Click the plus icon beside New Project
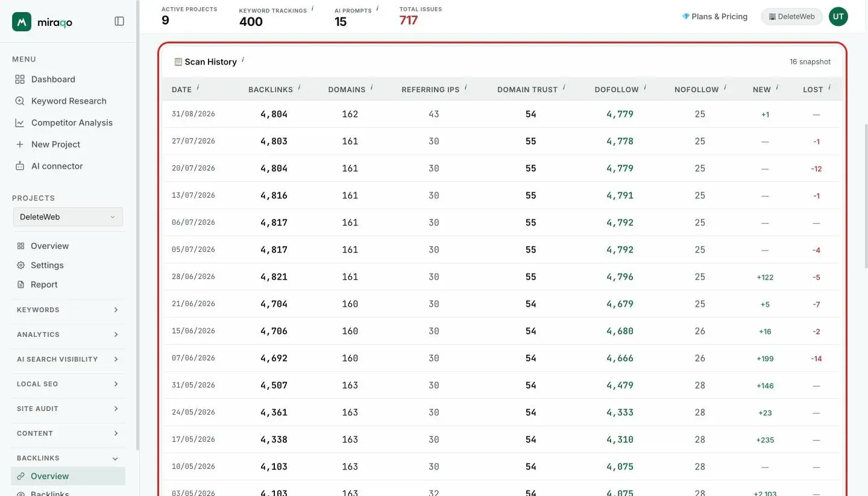Image resolution: width=868 pixels, height=496 pixels. [x=20, y=145]
